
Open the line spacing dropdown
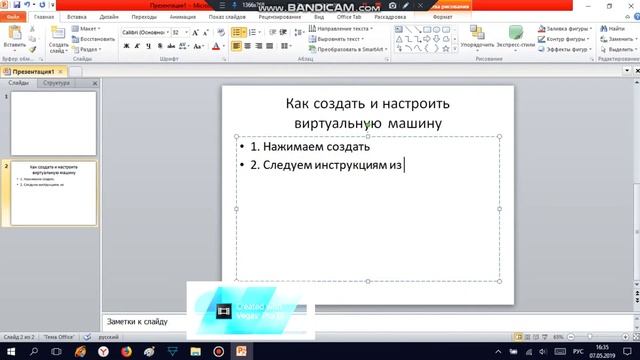click(x=299, y=32)
